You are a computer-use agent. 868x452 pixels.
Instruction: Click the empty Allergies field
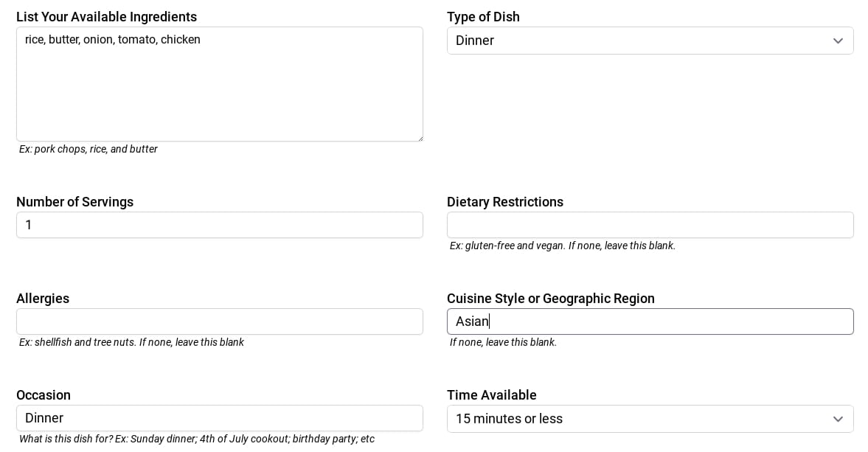tap(220, 321)
